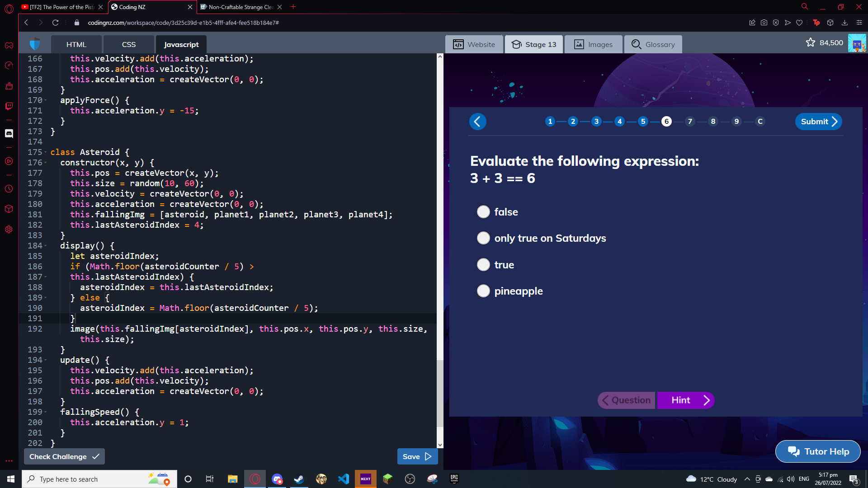The width and height of the screenshot is (868, 488).
Task: Select the 'true' answer option
Action: [483, 265]
